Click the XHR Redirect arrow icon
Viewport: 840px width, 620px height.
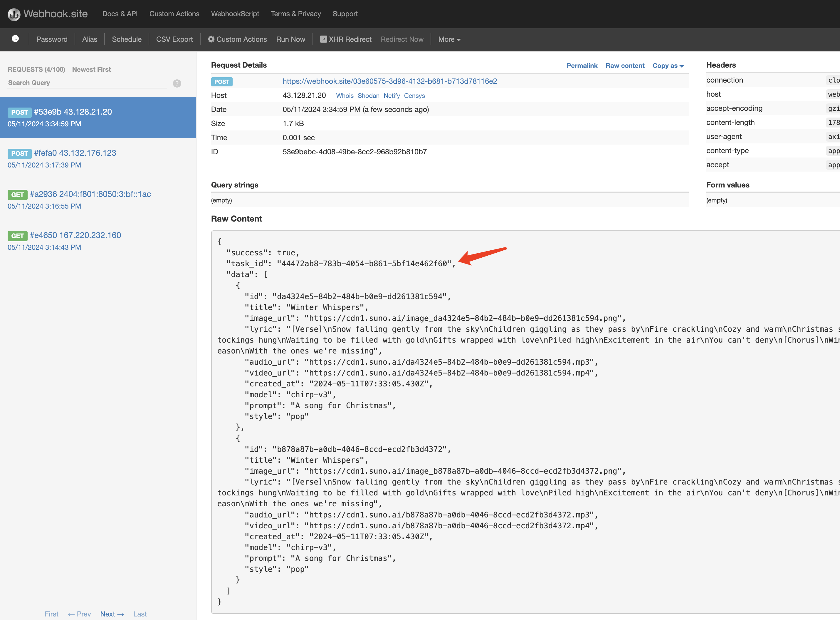(323, 39)
